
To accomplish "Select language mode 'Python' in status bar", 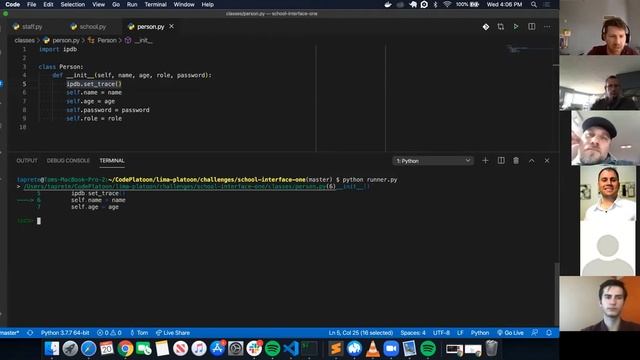I will coord(480,333).
